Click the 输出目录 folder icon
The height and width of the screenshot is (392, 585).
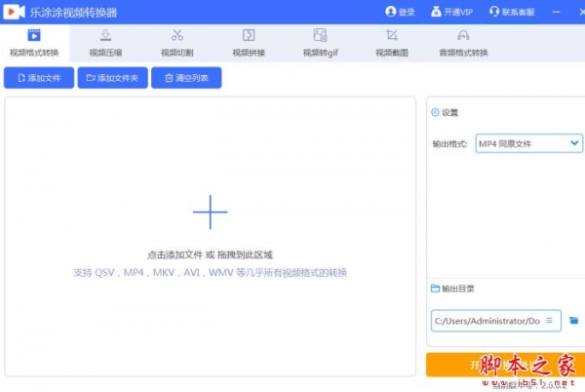coord(435,289)
